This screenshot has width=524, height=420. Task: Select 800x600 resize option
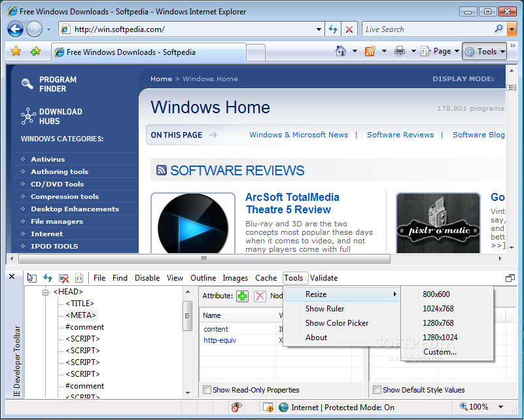[447, 294]
